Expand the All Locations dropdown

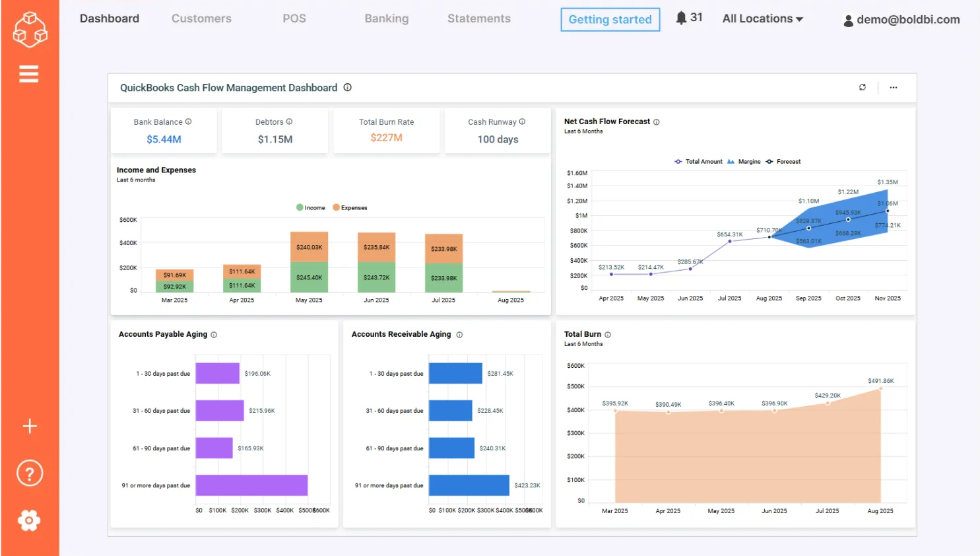click(762, 18)
